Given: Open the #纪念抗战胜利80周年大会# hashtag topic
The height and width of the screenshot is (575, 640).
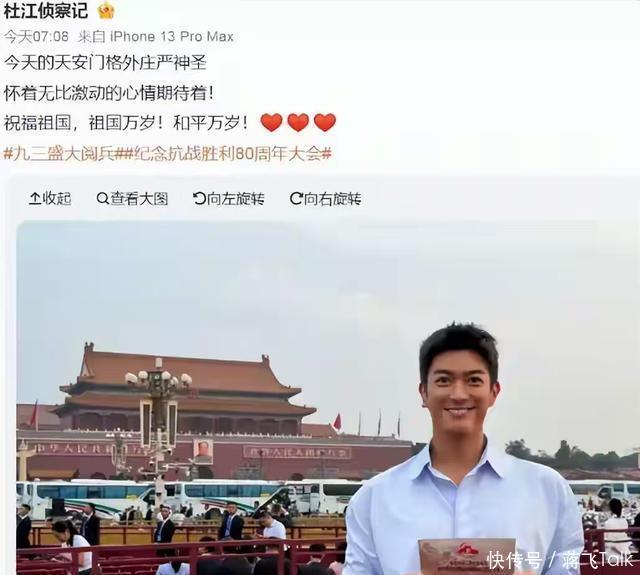Looking at the screenshot, I should click(228, 154).
